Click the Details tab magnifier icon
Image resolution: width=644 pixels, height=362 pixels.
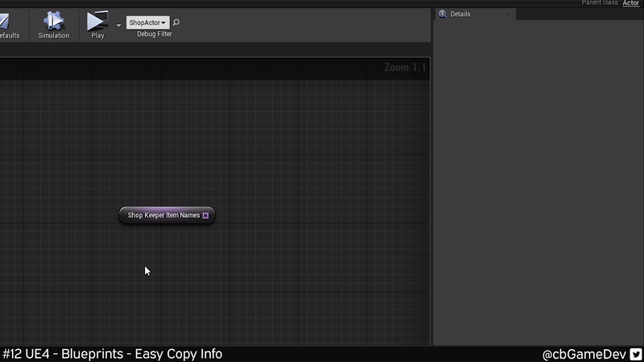point(442,14)
